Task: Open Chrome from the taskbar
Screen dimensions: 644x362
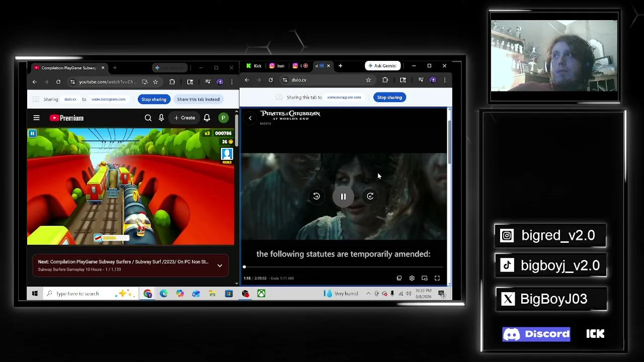Action: click(x=148, y=294)
